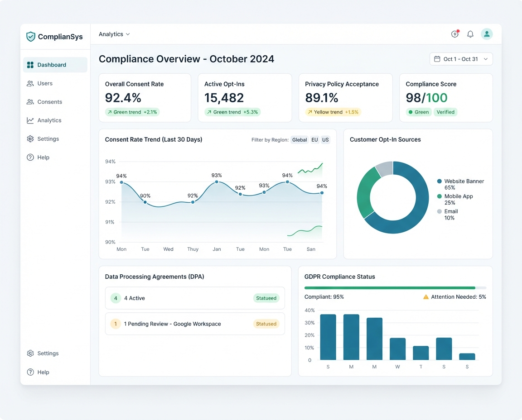Image resolution: width=522 pixels, height=420 pixels.
Task: Click Green trend +5.3% badge
Action: coord(232,112)
